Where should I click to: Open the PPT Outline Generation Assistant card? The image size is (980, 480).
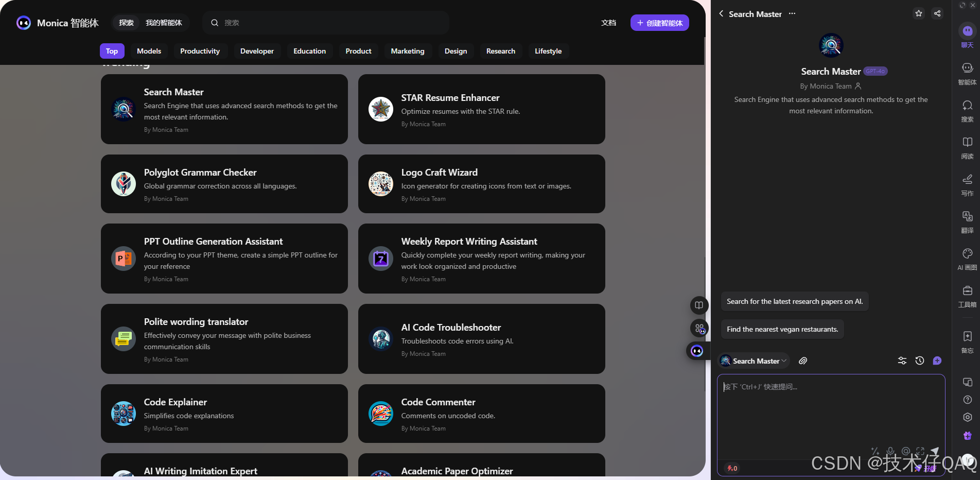pos(224,259)
